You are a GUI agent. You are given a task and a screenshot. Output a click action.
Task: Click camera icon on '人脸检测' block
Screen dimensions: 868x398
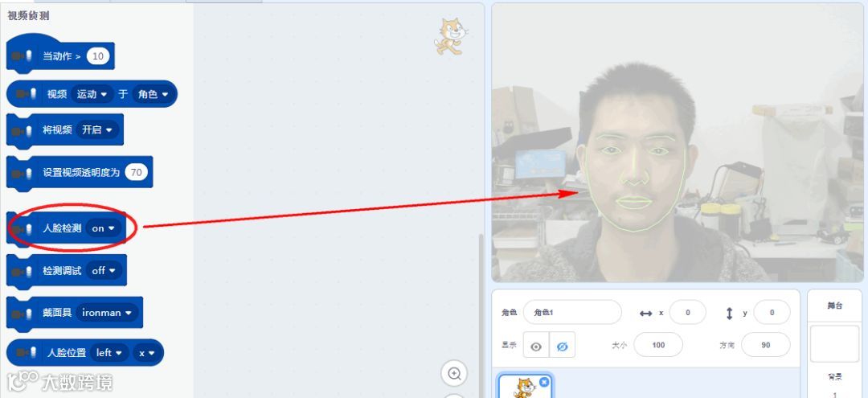tap(23, 228)
